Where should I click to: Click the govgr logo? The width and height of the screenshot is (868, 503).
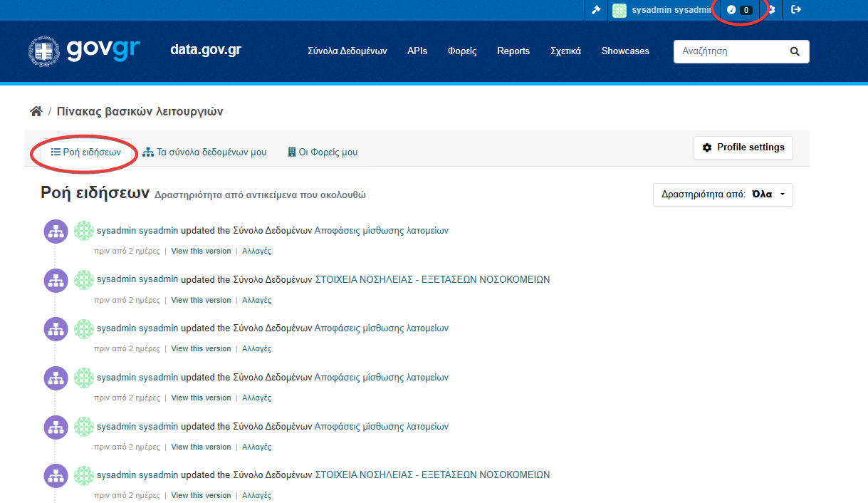pos(84,51)
